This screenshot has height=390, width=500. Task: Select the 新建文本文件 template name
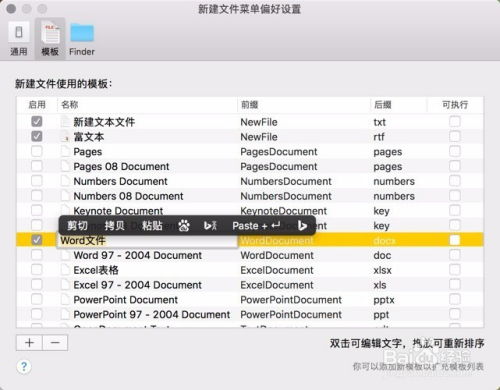pyautogui.click(x=104, y=122)
